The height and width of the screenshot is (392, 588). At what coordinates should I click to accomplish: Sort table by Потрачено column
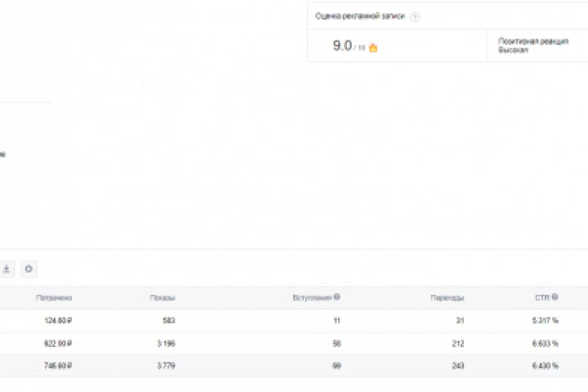pyautogui.click(x=54, y=298)
